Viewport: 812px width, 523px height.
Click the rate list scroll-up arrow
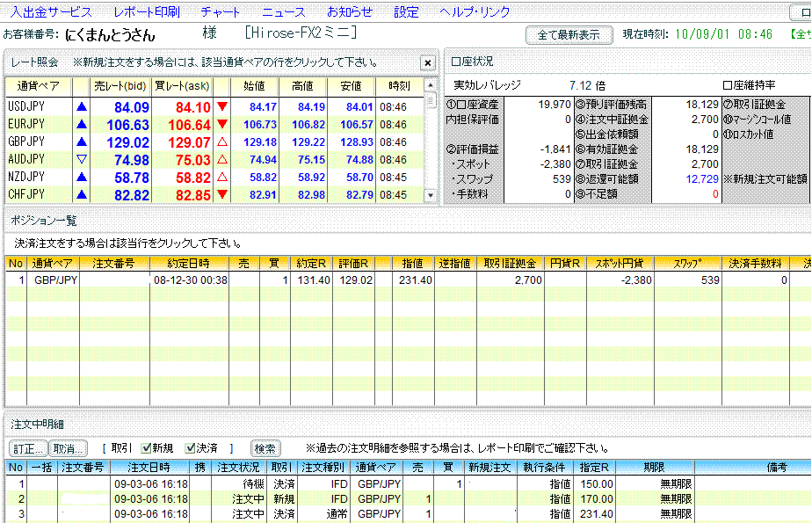coord(430,85)
